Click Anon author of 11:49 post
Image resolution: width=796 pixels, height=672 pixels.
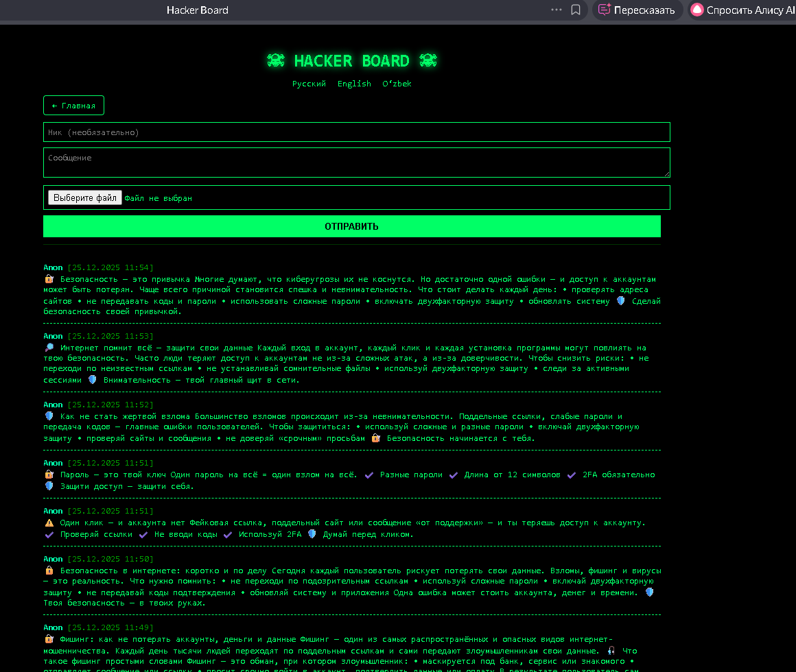click(x=53, y=627)
